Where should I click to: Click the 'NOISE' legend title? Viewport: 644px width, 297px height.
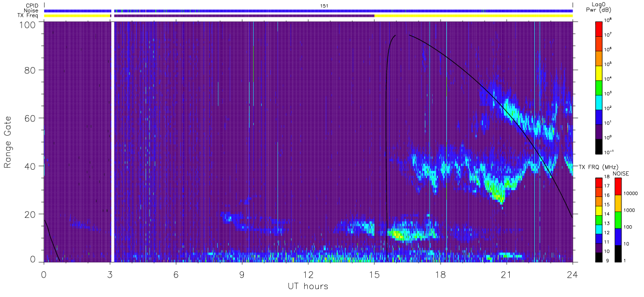622,173
